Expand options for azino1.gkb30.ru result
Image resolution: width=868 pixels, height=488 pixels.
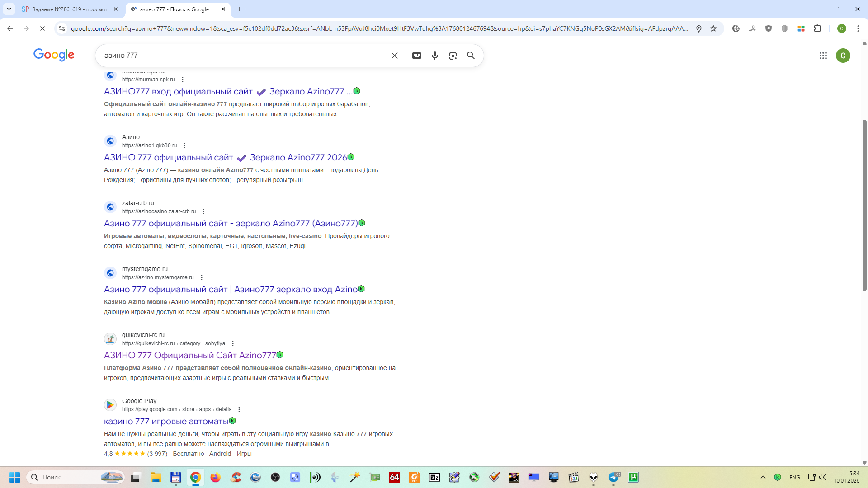point(184,145)
